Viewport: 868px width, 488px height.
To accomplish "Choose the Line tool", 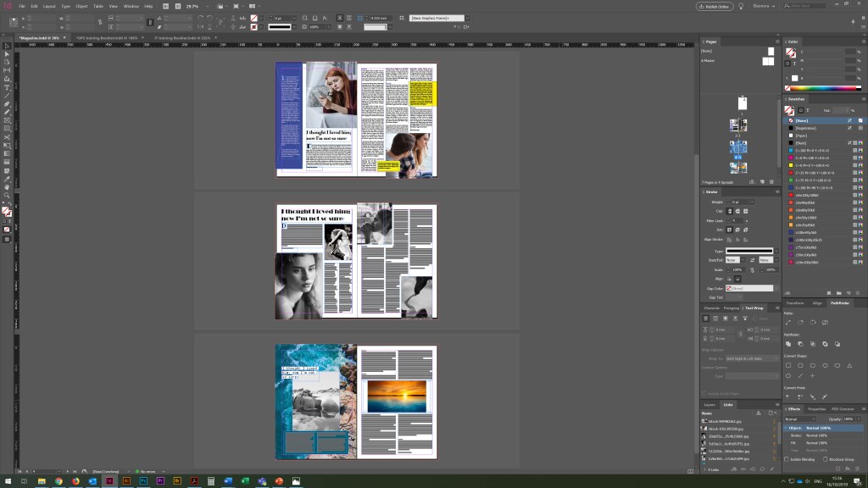I will [7, 96].
